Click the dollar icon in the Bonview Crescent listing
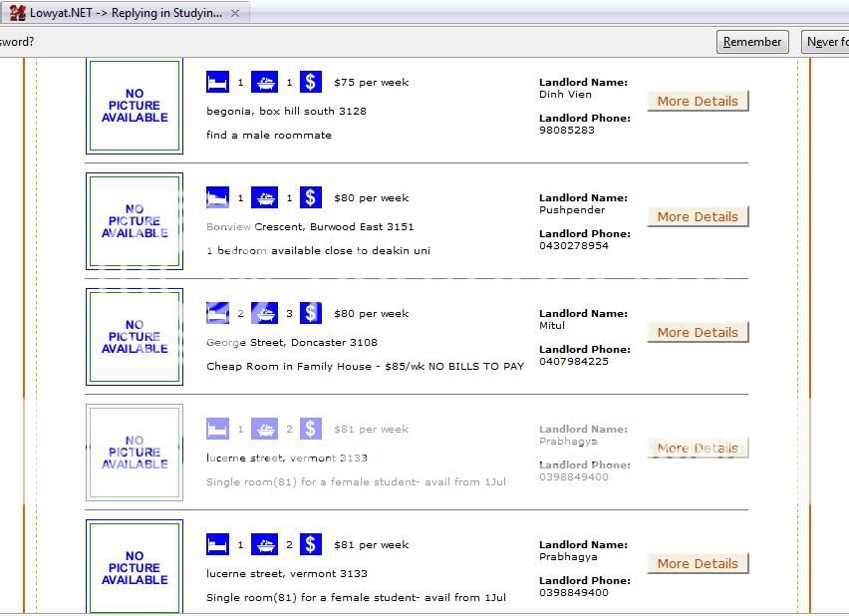Image resolution: width=849 pixels, height=616 pixels. click(311, 197)
